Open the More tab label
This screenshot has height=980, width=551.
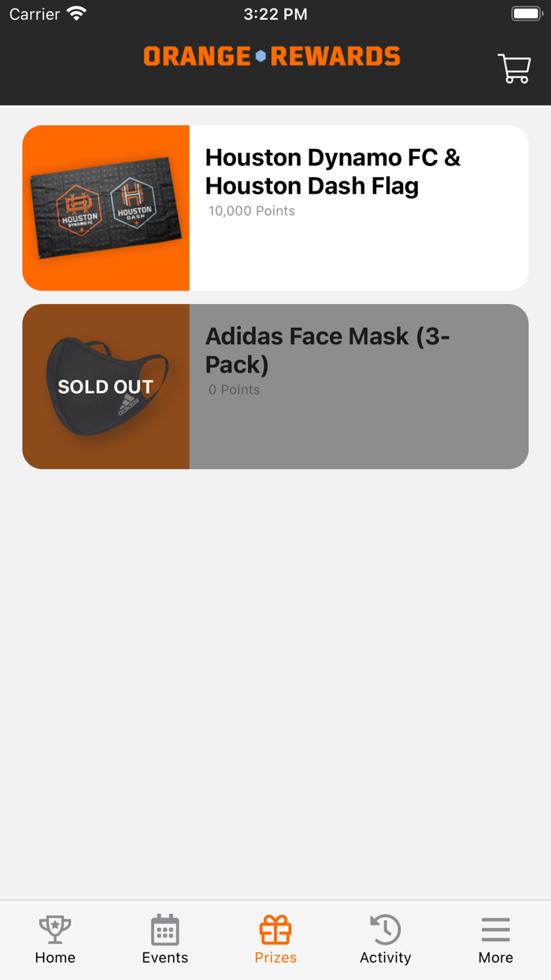click(x=496, y=958)
